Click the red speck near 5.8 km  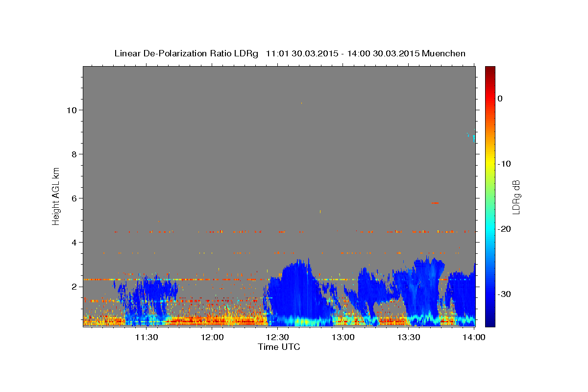click(x=435, y=203)
